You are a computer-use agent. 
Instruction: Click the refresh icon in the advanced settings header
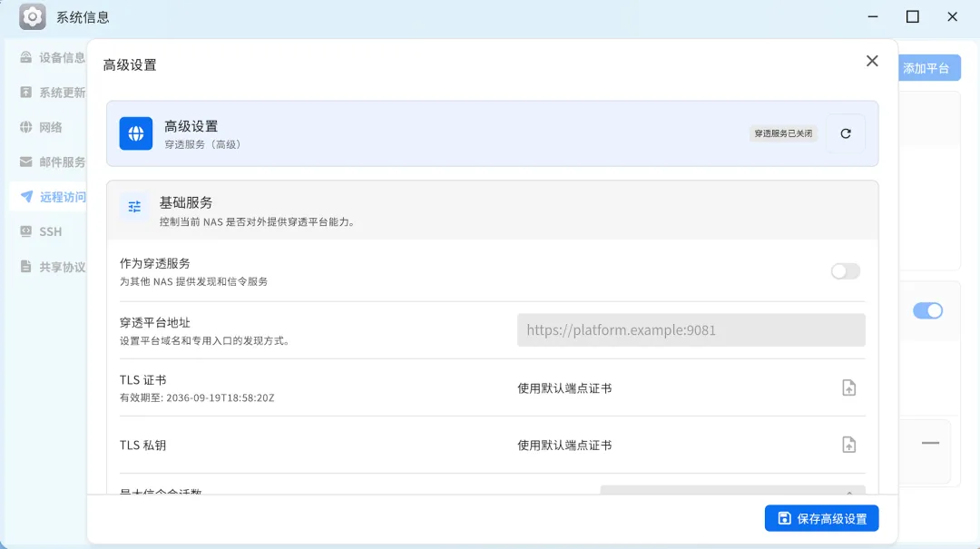coord(846,133)
